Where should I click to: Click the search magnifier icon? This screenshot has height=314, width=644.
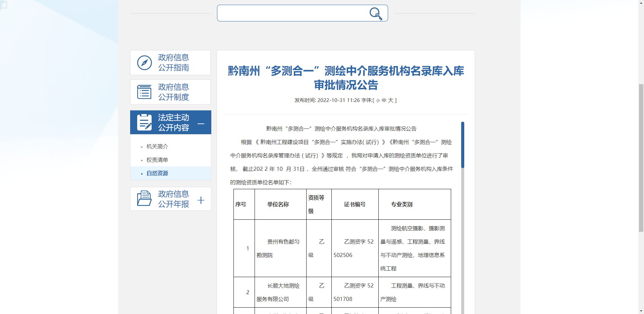pyautogui.click(x=376, y=14)
